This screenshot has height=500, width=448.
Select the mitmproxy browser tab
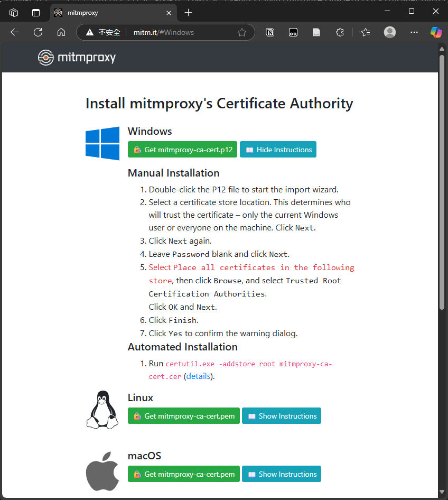(106, 12)
